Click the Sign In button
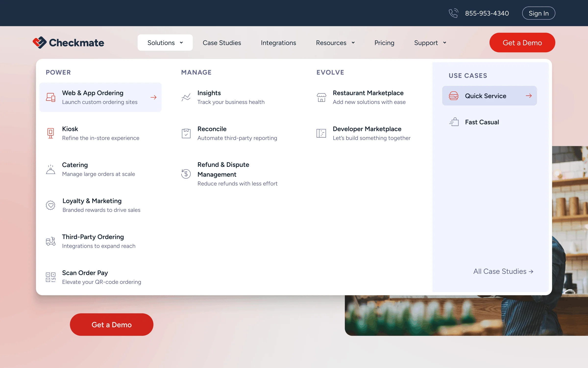 coord(538,13)
